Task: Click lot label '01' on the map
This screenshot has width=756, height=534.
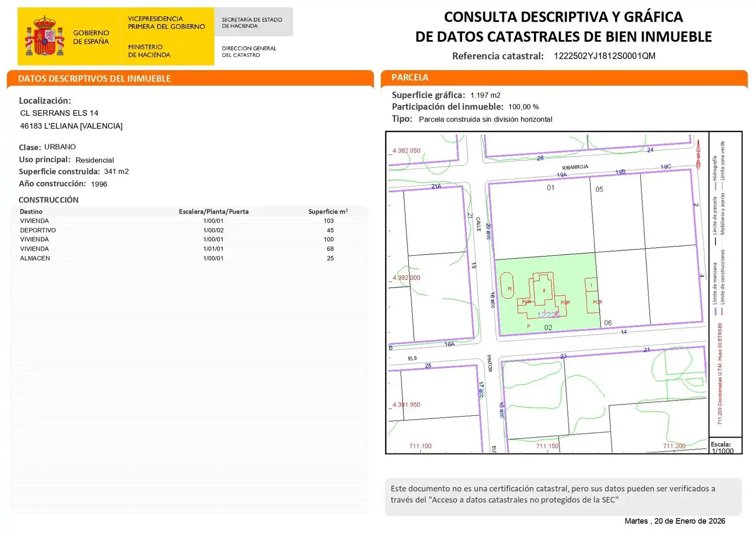Action: [551, 188]
